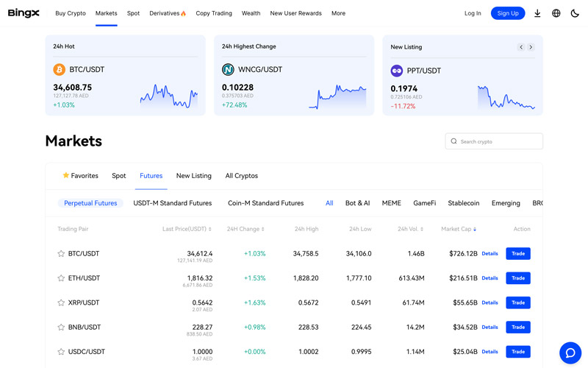The image size is (588, 368).
Task: Open the Wealth menu
Action: (x=251, y=13)
